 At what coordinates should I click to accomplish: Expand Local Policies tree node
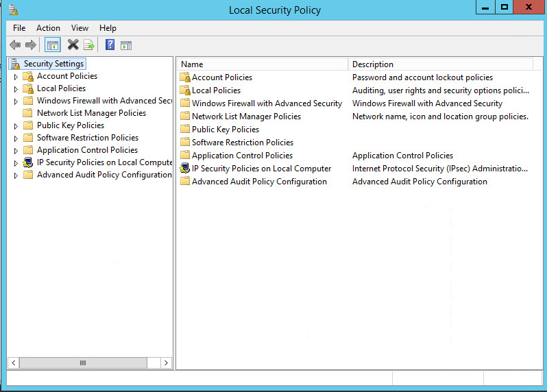(x=16, y=89)
